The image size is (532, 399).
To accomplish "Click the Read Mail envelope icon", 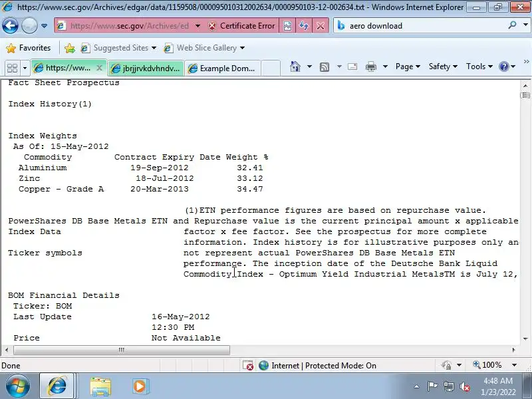I will [x=352, y=66].
